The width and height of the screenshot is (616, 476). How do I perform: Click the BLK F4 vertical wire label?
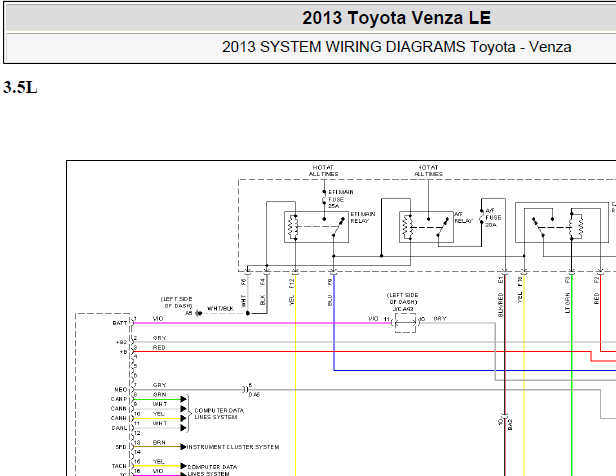coord(262,292)
